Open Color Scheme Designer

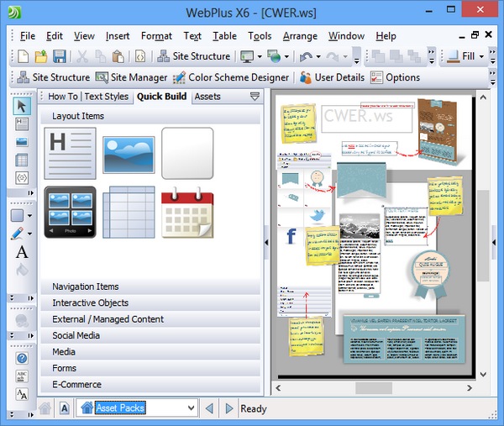231,77
